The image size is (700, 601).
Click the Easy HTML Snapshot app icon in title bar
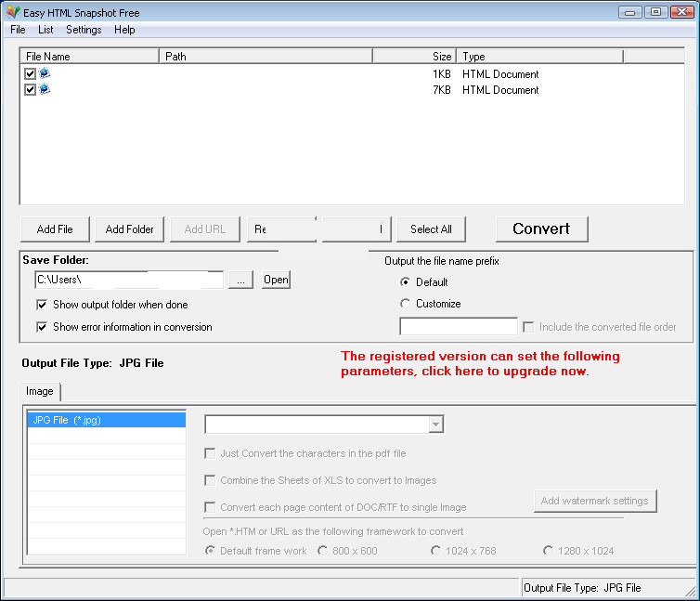(13, 12)
